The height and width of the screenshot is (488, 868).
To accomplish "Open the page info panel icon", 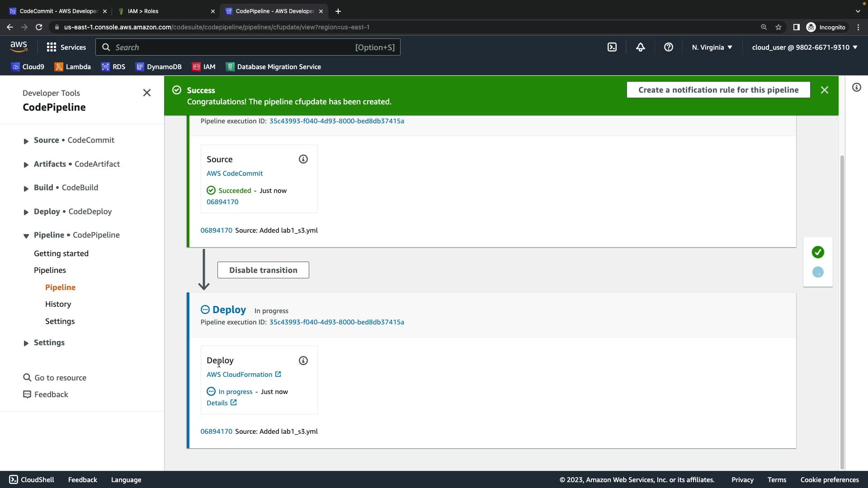I will point(856,88).
